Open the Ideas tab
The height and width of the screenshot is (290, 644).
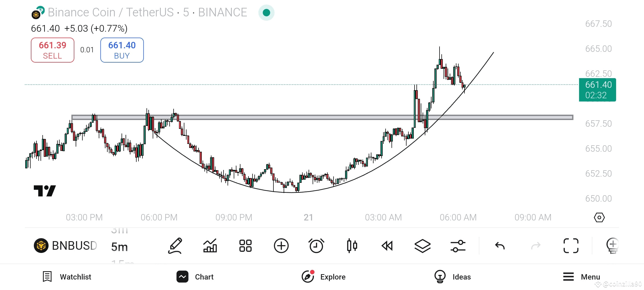click(x=452, y=277)
